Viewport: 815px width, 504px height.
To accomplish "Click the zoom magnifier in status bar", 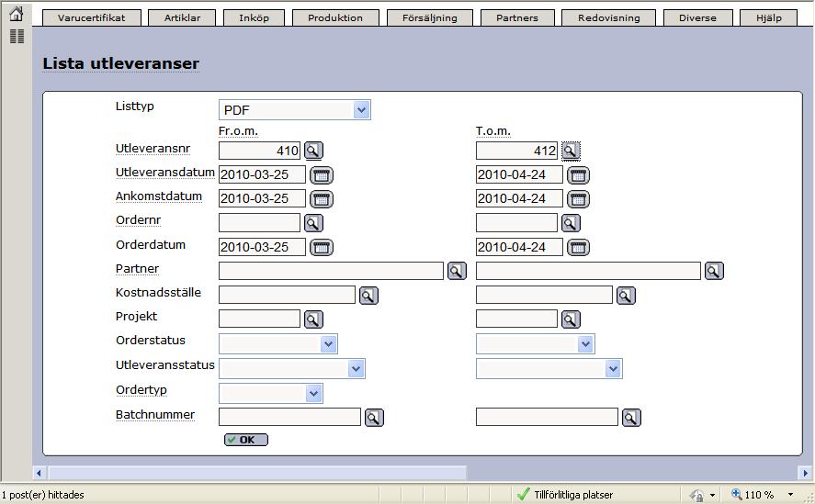I will pyautogui.click(x=737, y=494).
